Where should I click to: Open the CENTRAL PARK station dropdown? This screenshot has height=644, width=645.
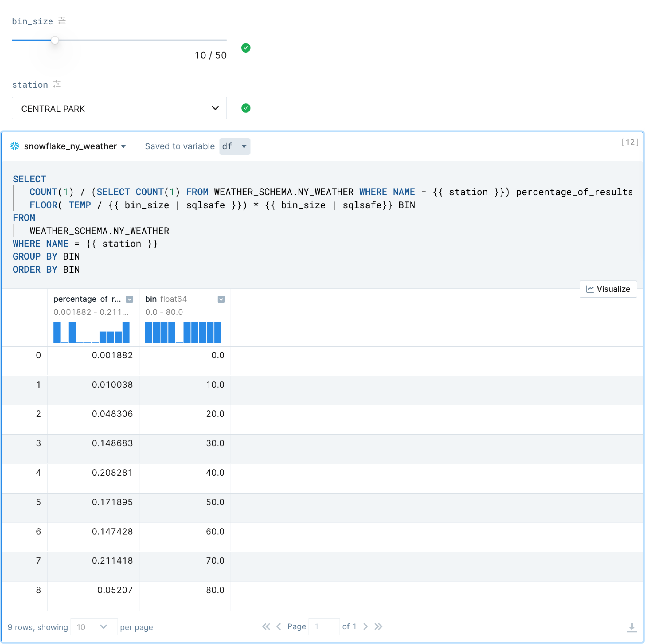119,108
